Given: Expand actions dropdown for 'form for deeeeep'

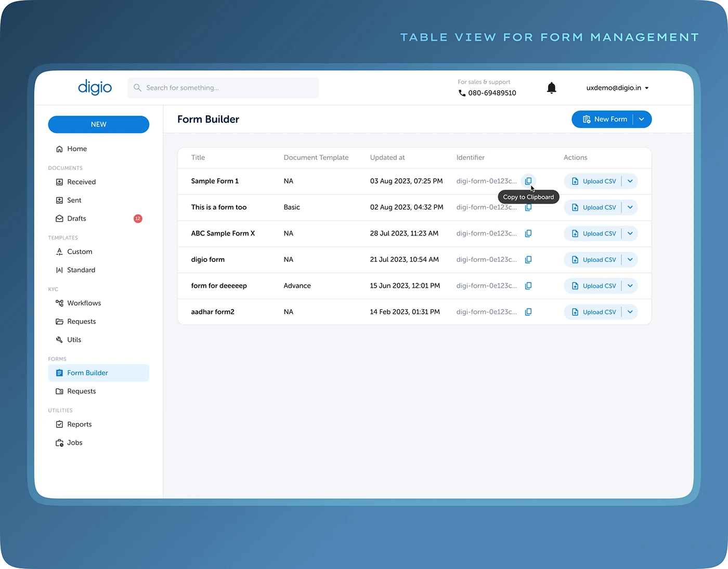Looking at the screenshot, I should (x=630, y=286).
